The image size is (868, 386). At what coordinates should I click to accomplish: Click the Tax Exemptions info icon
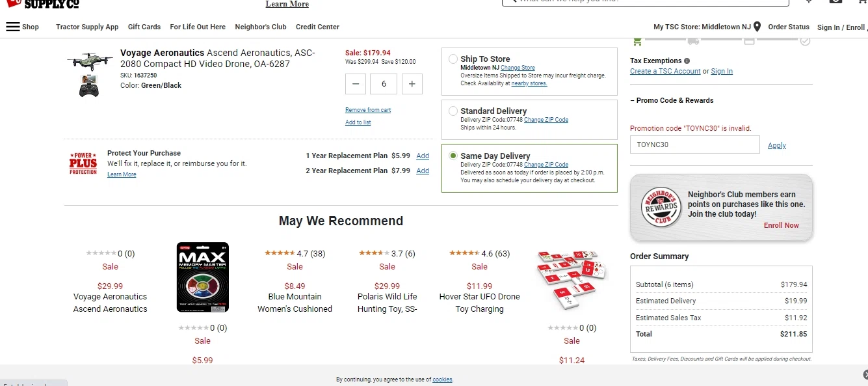(687, 61)
